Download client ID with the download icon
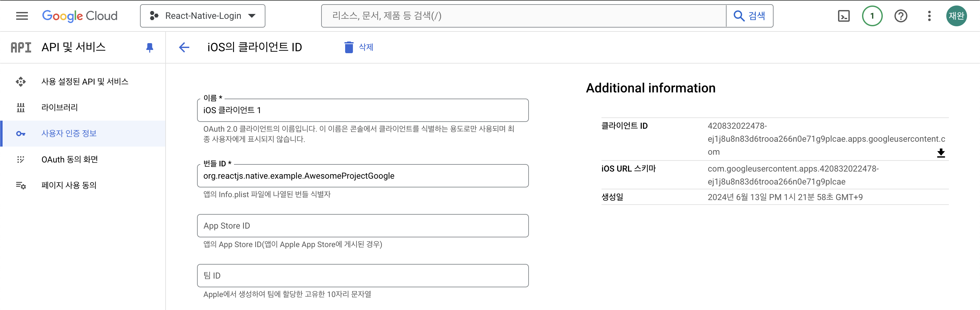This screenshot has height=310, width=980. coord(941,153)
